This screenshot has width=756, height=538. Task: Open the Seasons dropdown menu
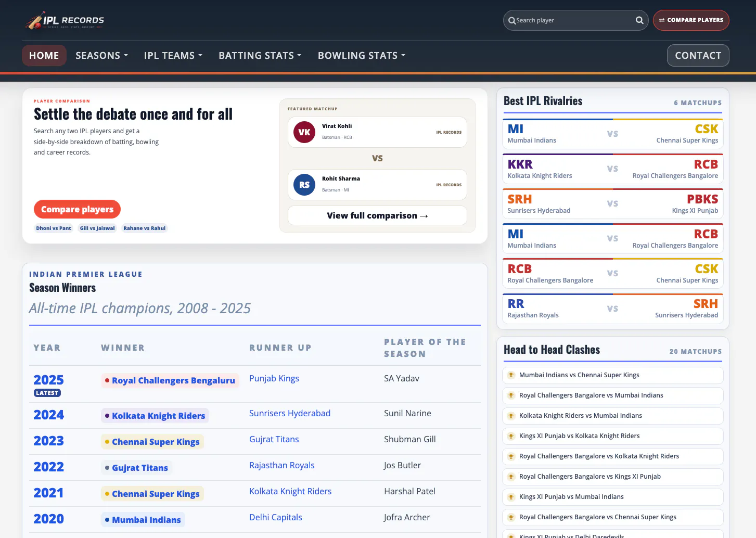point(101,56)
